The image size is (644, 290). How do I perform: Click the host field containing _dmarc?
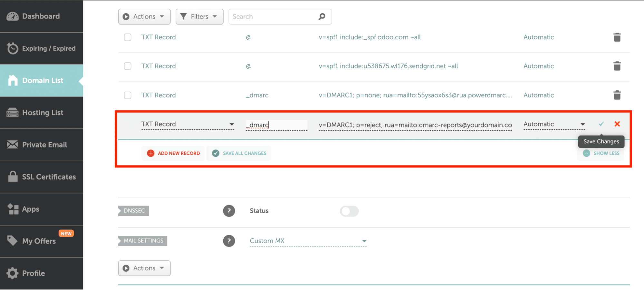tap(276, 125)
